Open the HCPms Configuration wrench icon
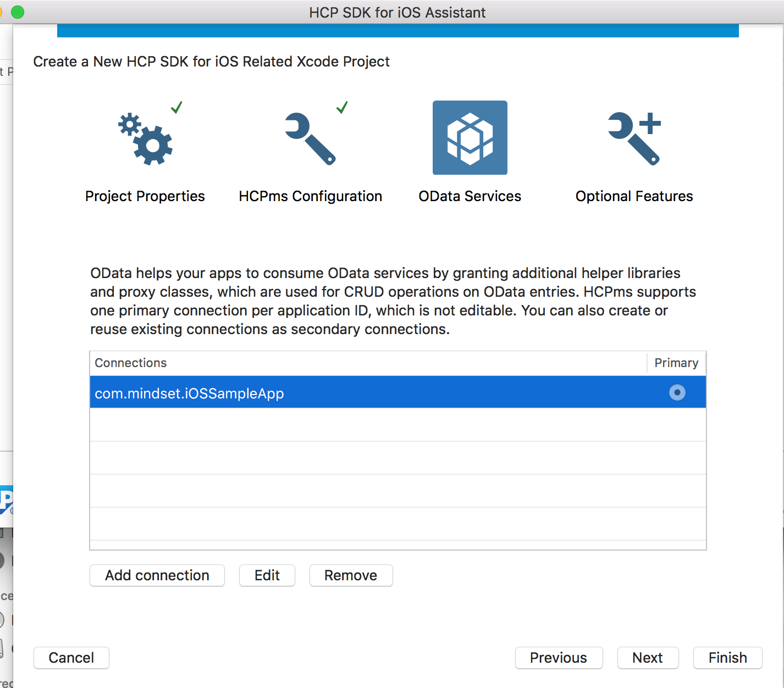Image resolution: width=784 pixels, height=688 pixels. [x=310, y=138]
